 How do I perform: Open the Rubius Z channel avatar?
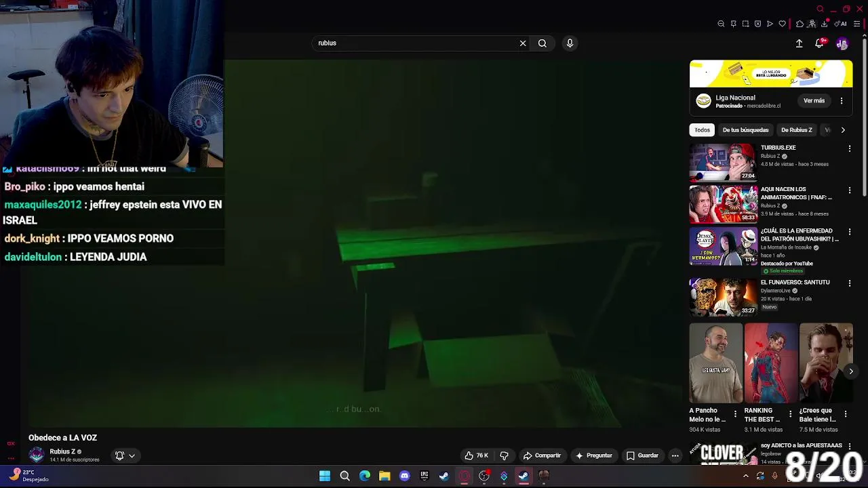tap(37, 455)
